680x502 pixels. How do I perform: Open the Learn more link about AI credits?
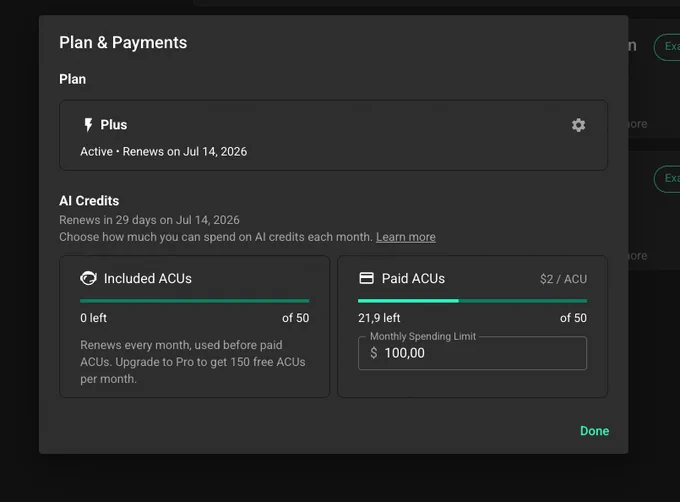405,237
